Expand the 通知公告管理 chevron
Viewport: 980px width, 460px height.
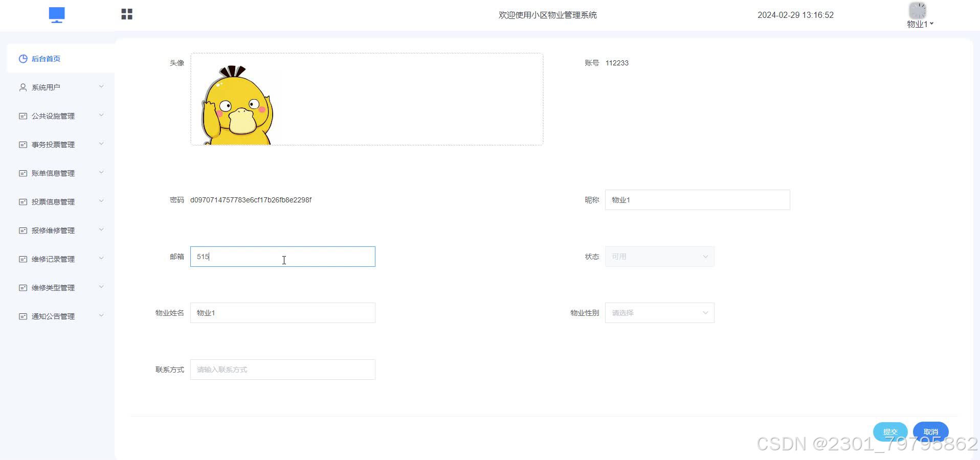pyautogui.click(x=101, y=315)
